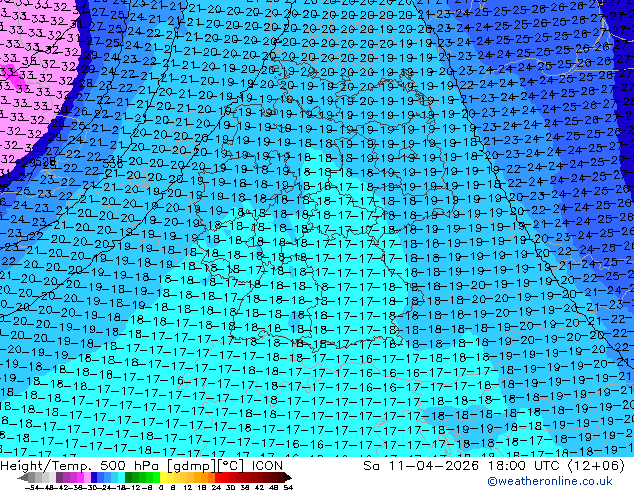Click the dark right arrow end of color scale
Image resolution: width=634 pixels, height=490 pixels.
click(x=288, y=477)
